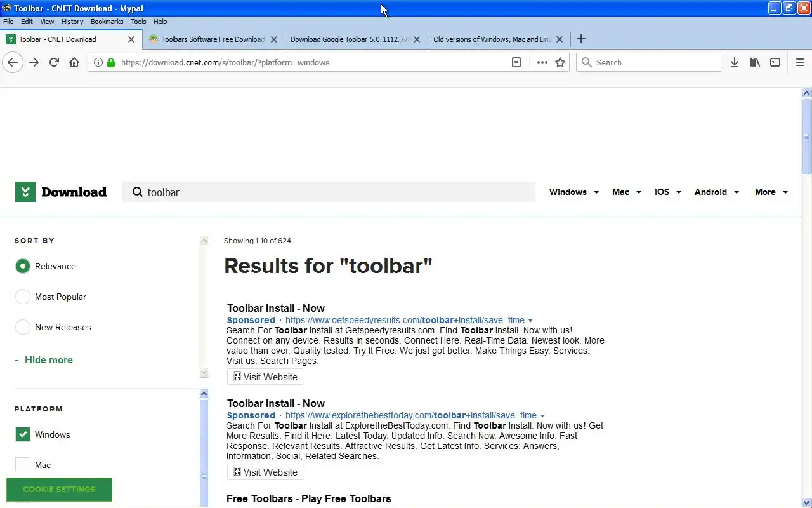Toggle reader view in address bar
Viewport: 812px width, 508px height.
(x=516, y=62)
